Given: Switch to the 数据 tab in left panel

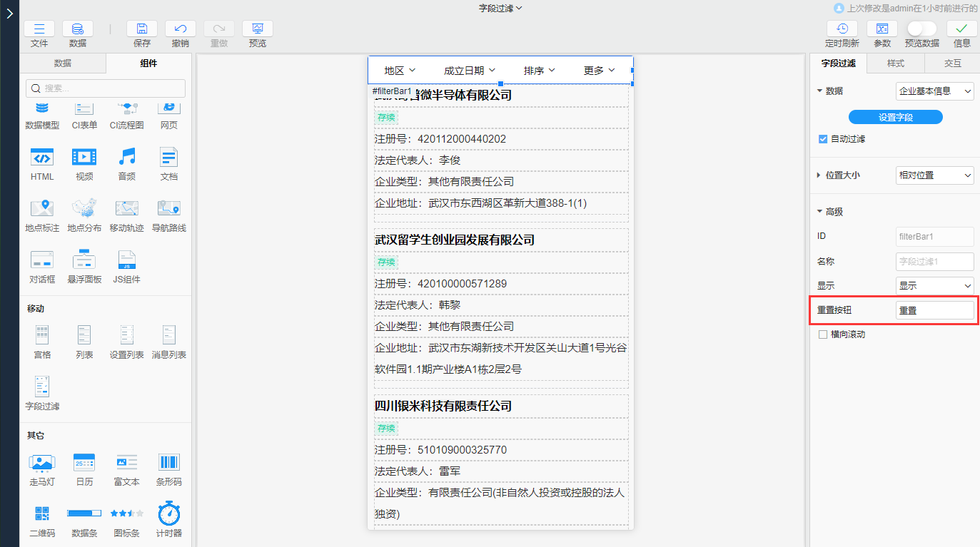Looking at the screenshot, I should tap(63, 63).
